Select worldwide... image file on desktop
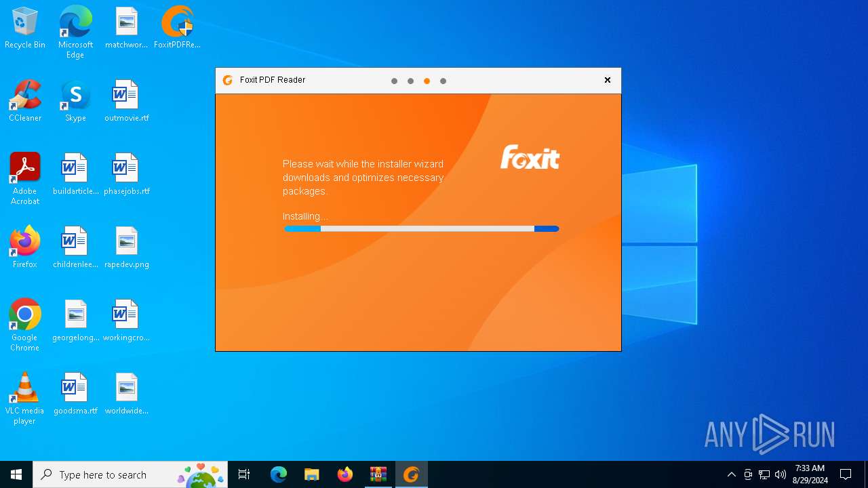This screenshot has width=868, height=488. pyautogui.click(x=126, y=394)
